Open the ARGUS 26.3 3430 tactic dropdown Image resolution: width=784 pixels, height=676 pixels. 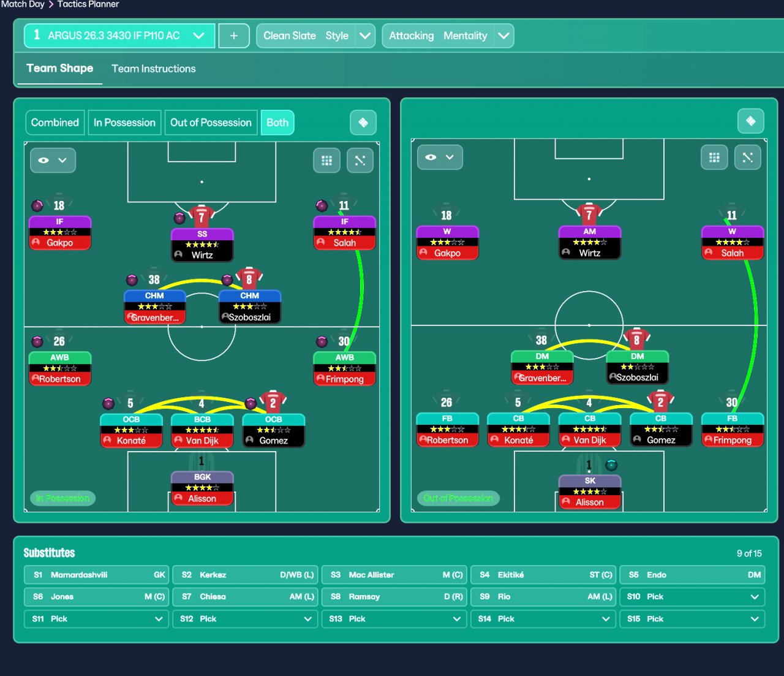coord(119,36)
